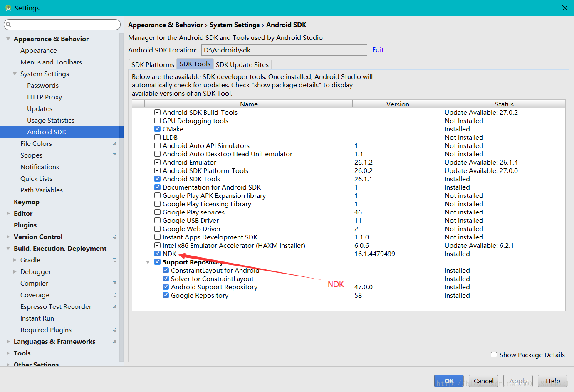Sort by the Name column header
Screen dimensions: 574x392
point(249,104)
